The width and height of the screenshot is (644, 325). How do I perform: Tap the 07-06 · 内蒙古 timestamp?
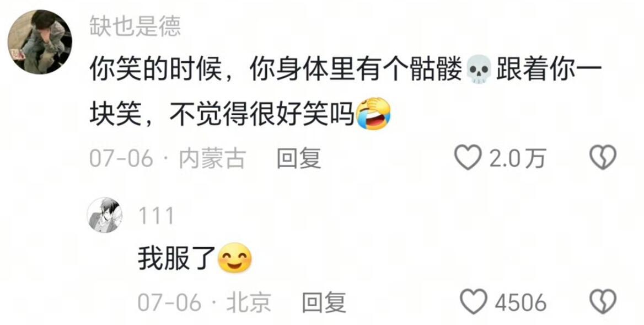tap(168, 158)
